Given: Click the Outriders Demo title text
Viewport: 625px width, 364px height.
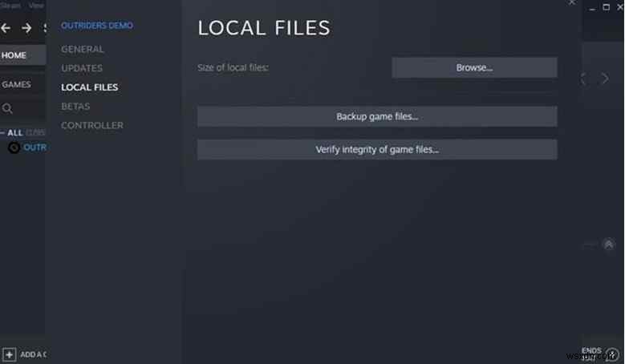Looking at the screenshot, I should (97, 26).
